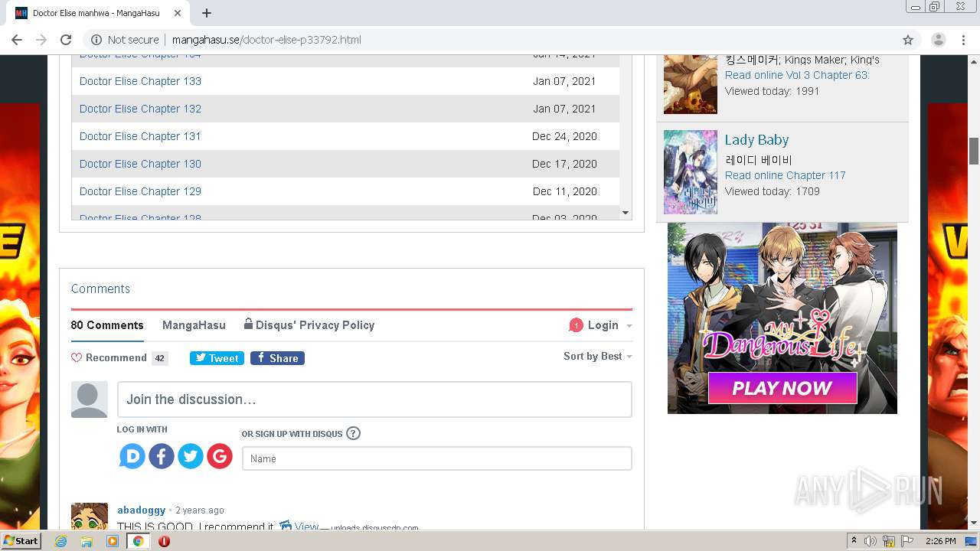The image size is (980, 551).
Task: Click the Name input field
Action: (437, 458)
